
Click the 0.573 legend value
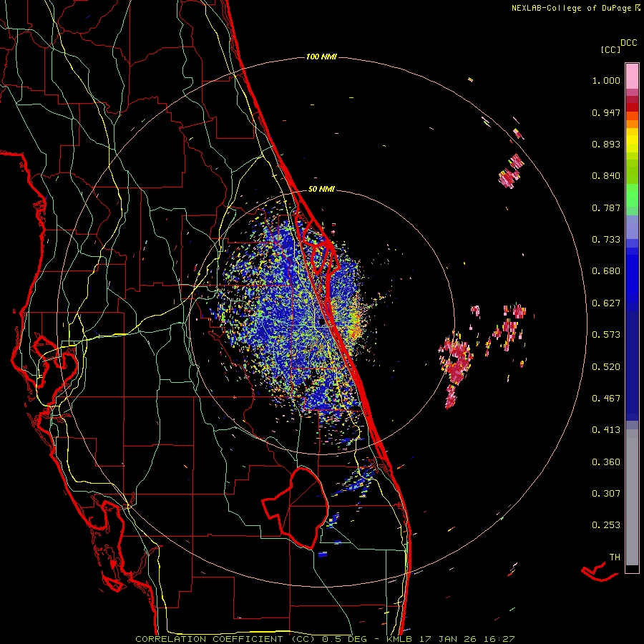tap(606, 335)
